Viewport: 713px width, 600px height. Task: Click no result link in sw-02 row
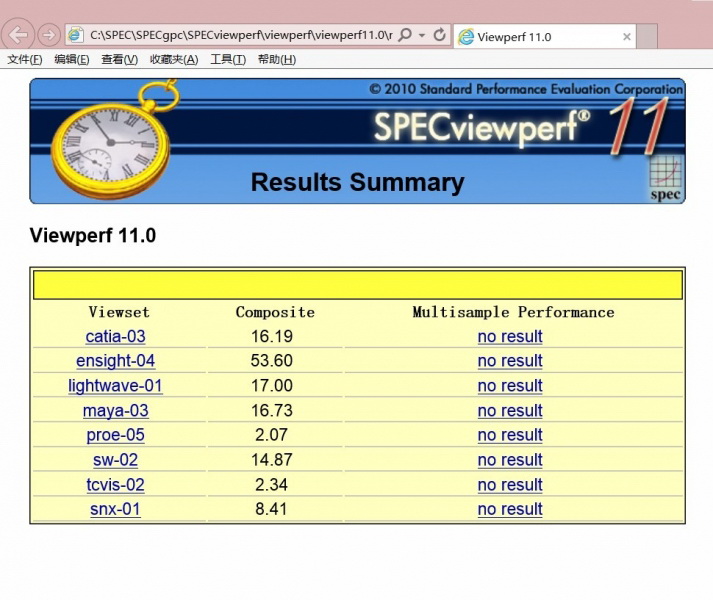[x=510, y=460]
